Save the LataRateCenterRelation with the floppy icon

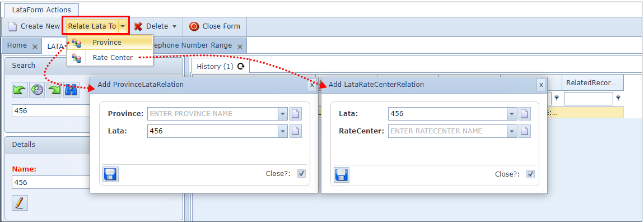(341, 174)
